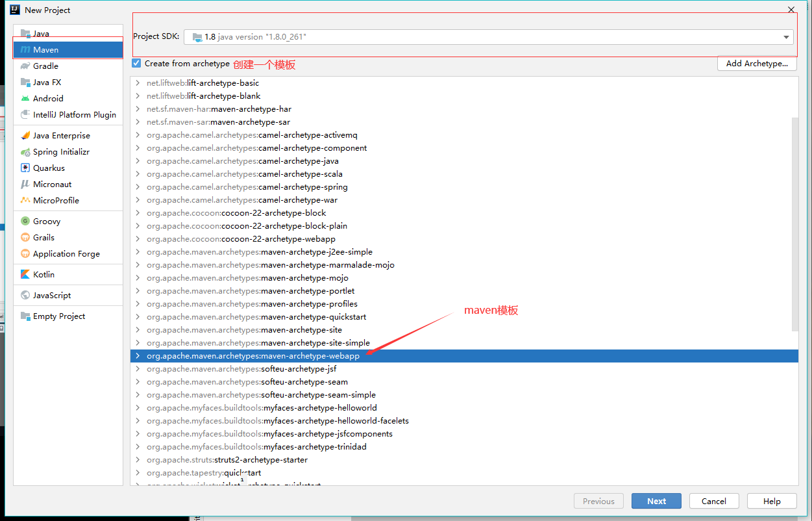The width and height of the screenshot is (812, 521).
Task: Select camel-archetype-war row
Action: 464,200
